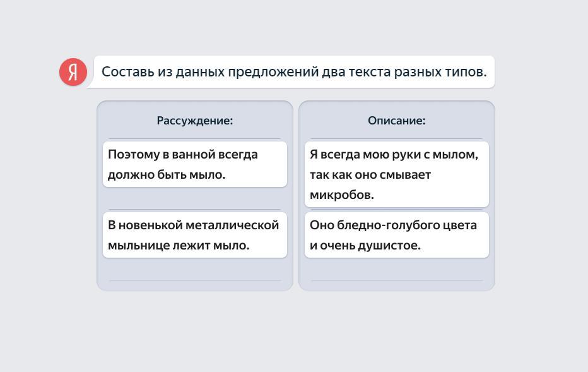Pick the card "В новенькой металлической мыльнице лежит мыло"
Screen dimensions: 588x372
(195, 235)
